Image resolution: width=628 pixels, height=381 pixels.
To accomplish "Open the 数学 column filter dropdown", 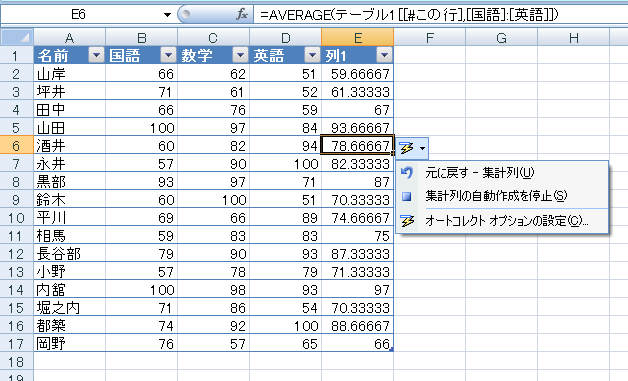I will (240, 55).
